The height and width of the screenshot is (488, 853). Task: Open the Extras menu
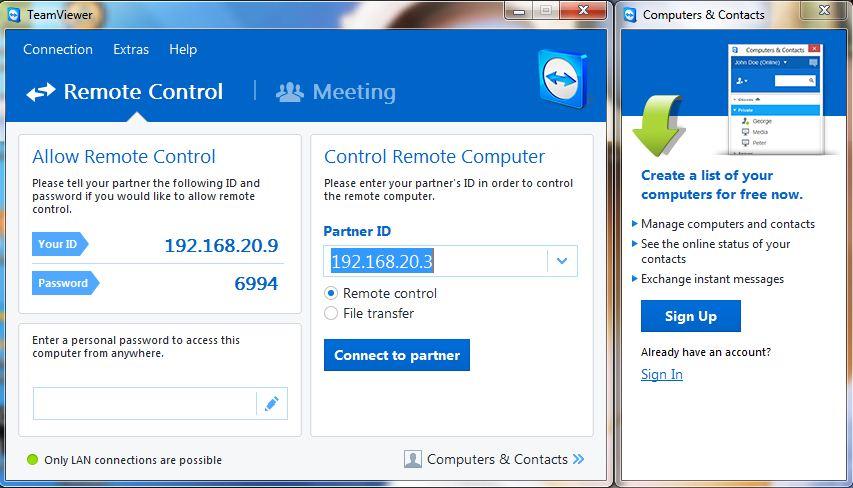point(131,50)
